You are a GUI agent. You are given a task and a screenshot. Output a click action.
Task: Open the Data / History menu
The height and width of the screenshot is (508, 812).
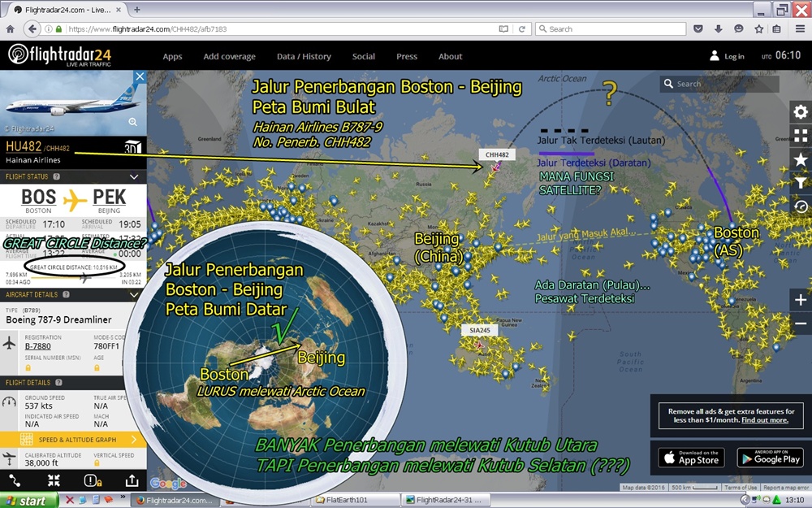coord(304,57)
